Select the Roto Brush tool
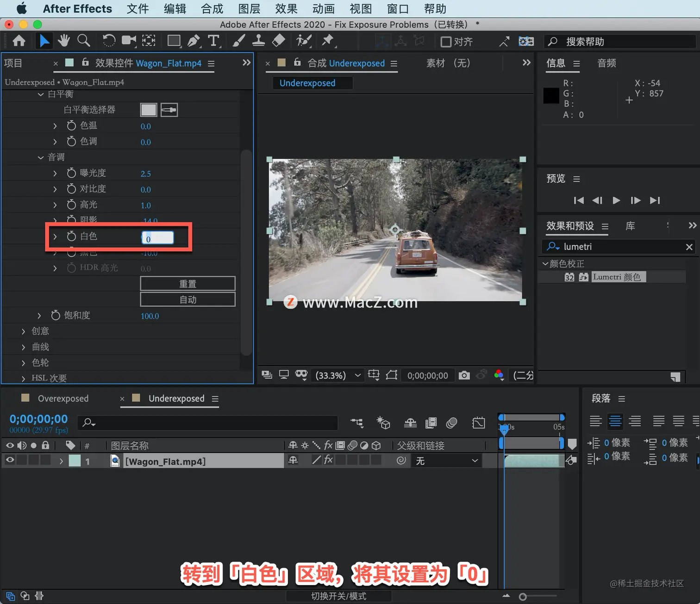 click(x=304, y=41)
